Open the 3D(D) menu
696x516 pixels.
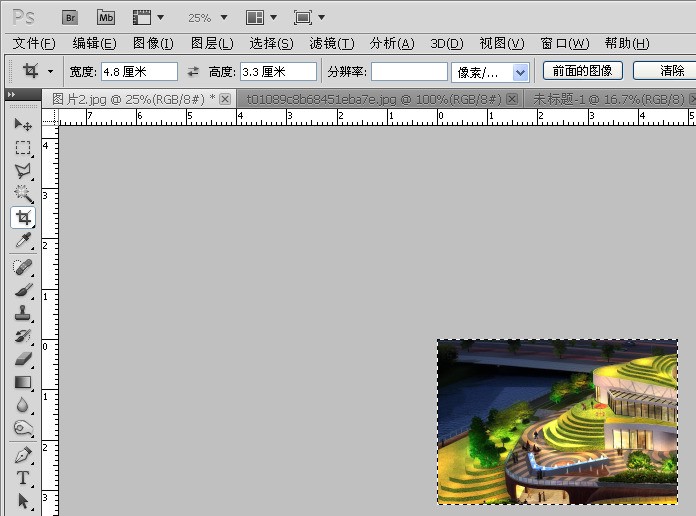pyautogui.click(x=447, y=44)
